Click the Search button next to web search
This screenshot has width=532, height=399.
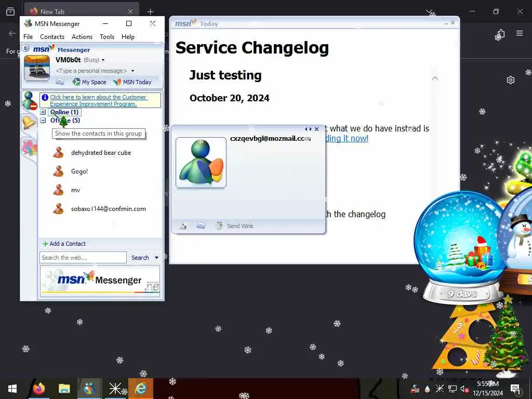point(140,258)
